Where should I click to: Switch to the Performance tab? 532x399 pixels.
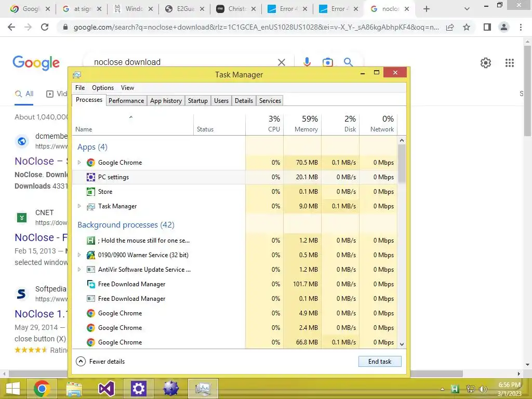(126, 101)
